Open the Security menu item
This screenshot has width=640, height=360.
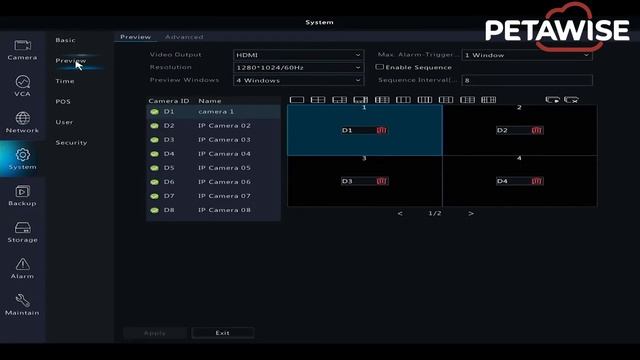pyautogui.click(x=71, y=142)
